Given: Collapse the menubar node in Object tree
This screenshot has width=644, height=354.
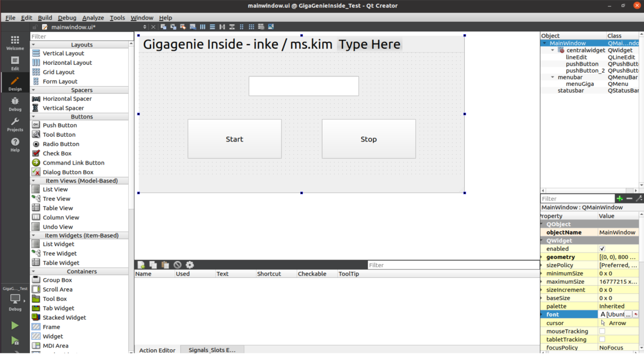Looking at the screenshot, I should [553, 77].
